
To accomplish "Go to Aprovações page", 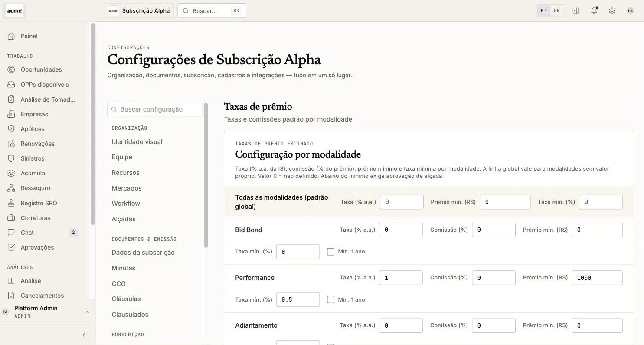I will point(37,247).
